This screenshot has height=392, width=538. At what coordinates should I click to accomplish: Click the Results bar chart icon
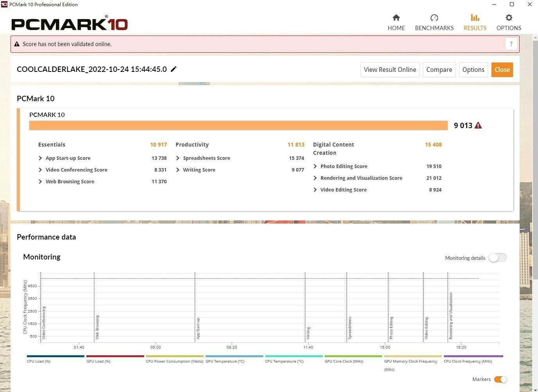coord(475,18)
